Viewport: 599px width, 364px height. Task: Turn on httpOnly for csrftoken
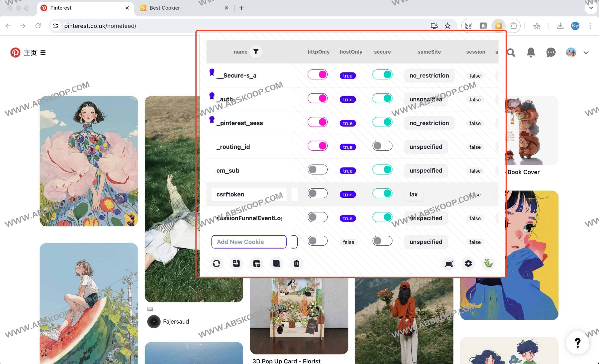[x=317, y=193]
